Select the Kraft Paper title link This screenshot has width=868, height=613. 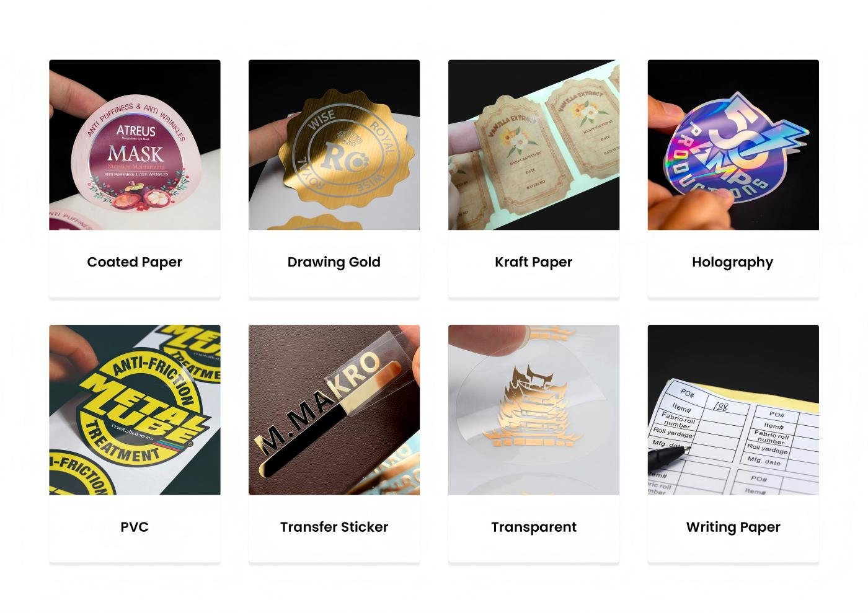(x=534, y=262)
